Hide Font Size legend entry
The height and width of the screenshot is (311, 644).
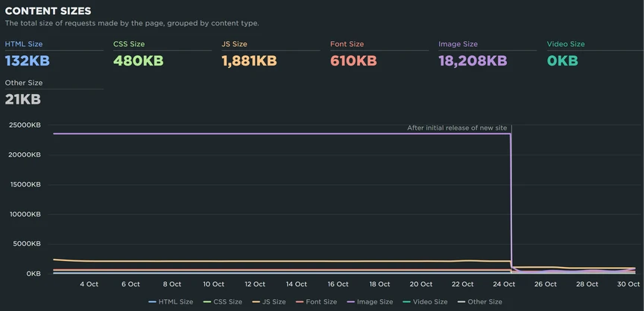[x=316, y=302]
